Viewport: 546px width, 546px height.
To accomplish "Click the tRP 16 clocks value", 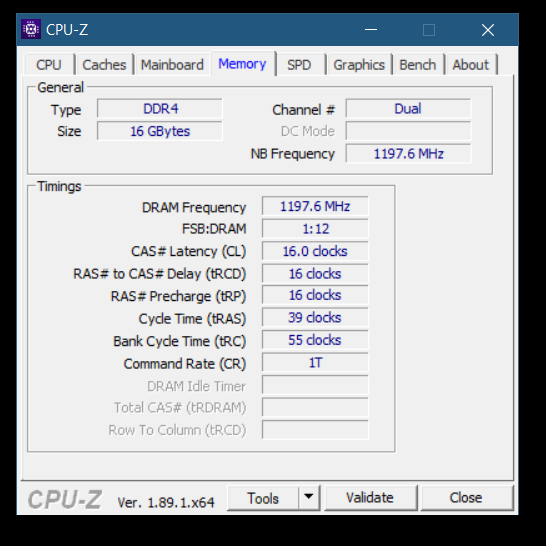I will pyautogui.click(x=315, y=295).
